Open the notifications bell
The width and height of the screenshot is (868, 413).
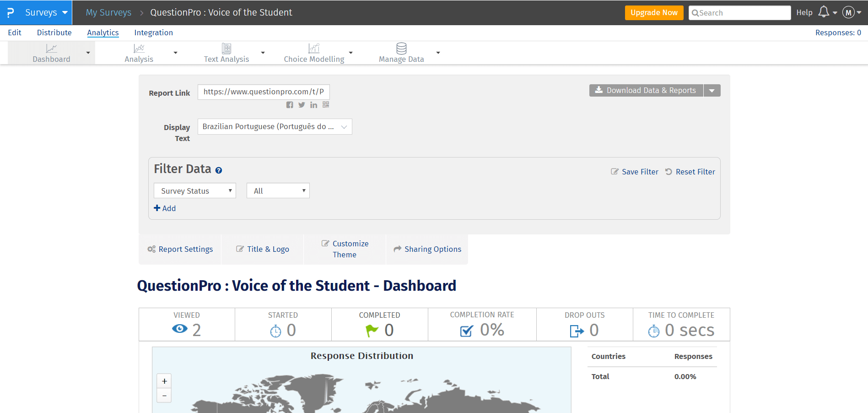824,12
